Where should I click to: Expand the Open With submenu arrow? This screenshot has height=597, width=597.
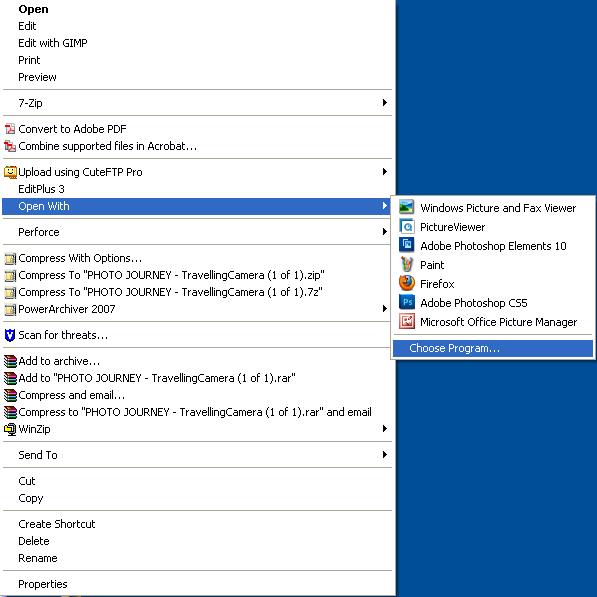click(385, 206)
